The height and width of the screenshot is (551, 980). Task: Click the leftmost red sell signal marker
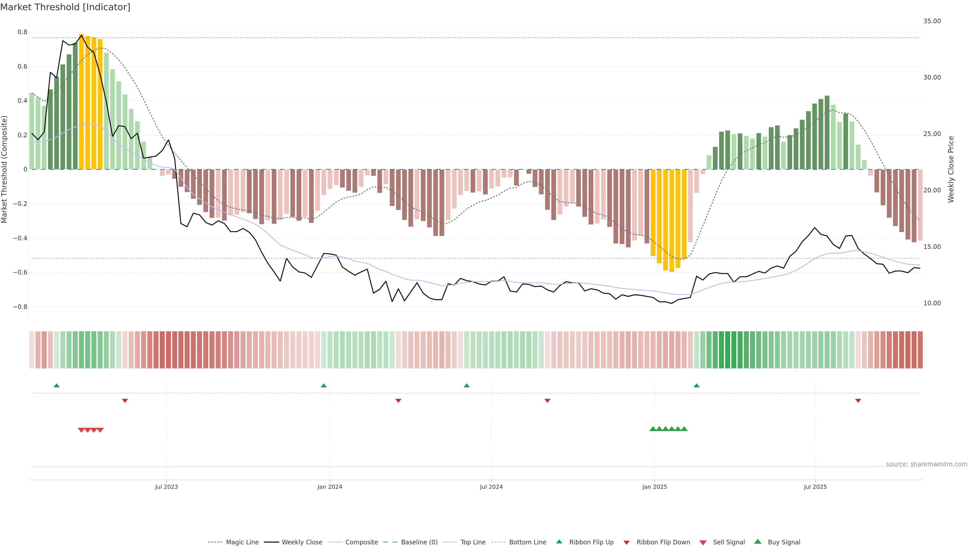(81, 430)
